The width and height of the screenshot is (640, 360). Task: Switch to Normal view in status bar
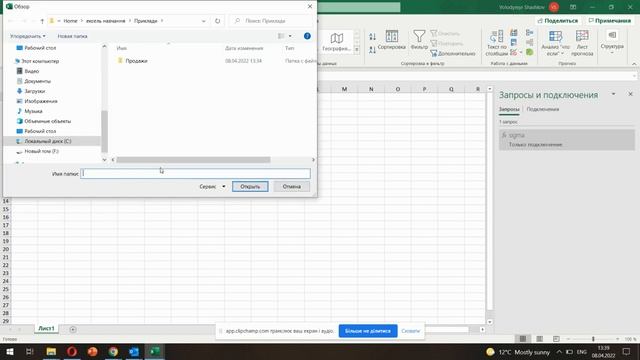523,339
